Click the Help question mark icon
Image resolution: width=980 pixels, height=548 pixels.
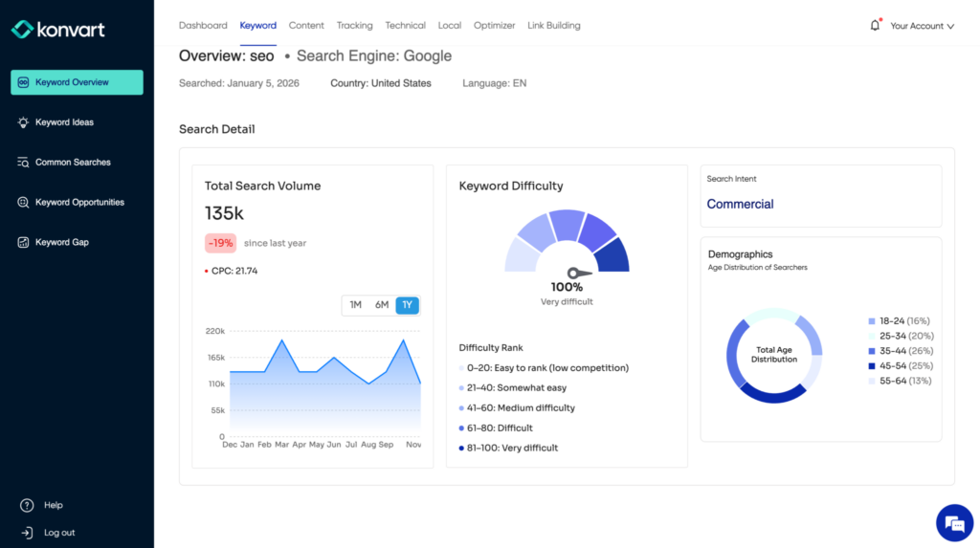[27, 506]
